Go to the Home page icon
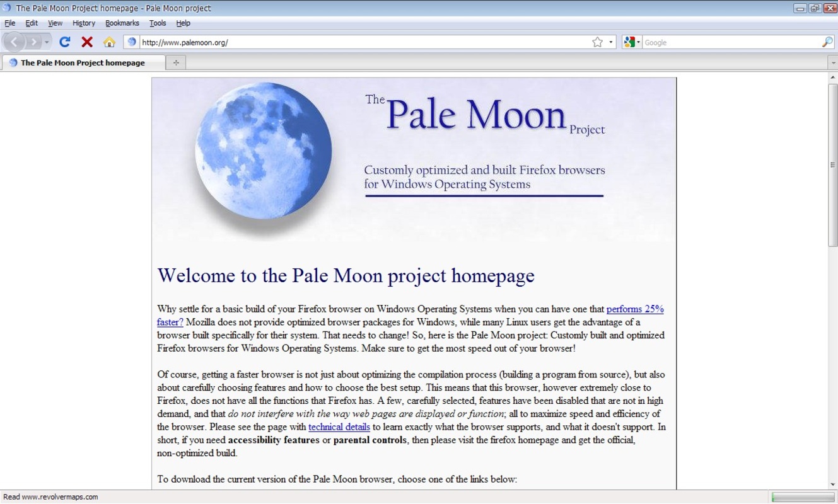The height and width of the screenshot is (504, 838). click(109, 42)
